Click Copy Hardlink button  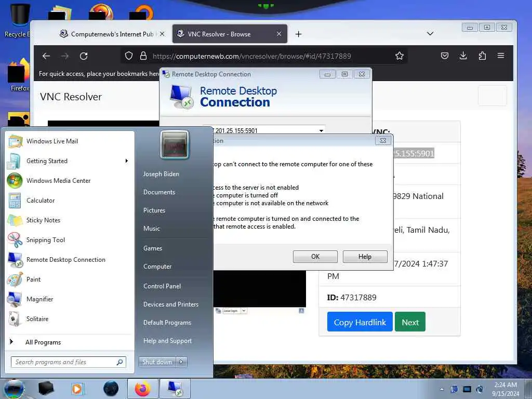click(360, 322)
